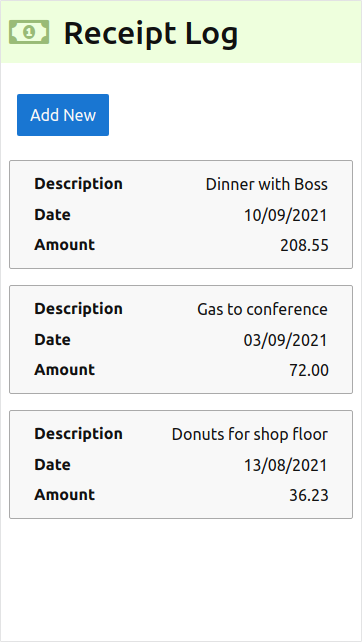The width and height of the screenshot is (362, 642).
Task: Click Description label in Gas to conference card
Action: pos(78,309)
